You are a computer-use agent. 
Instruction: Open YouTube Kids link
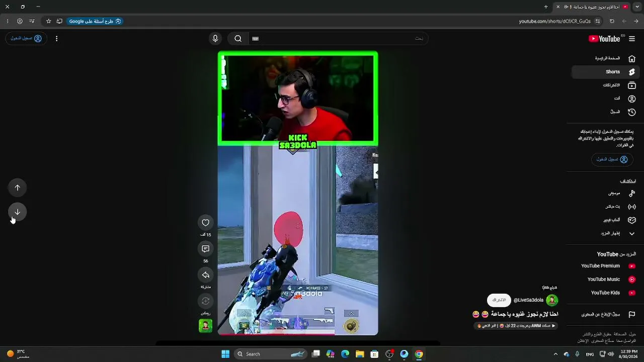tap(605, 293)
